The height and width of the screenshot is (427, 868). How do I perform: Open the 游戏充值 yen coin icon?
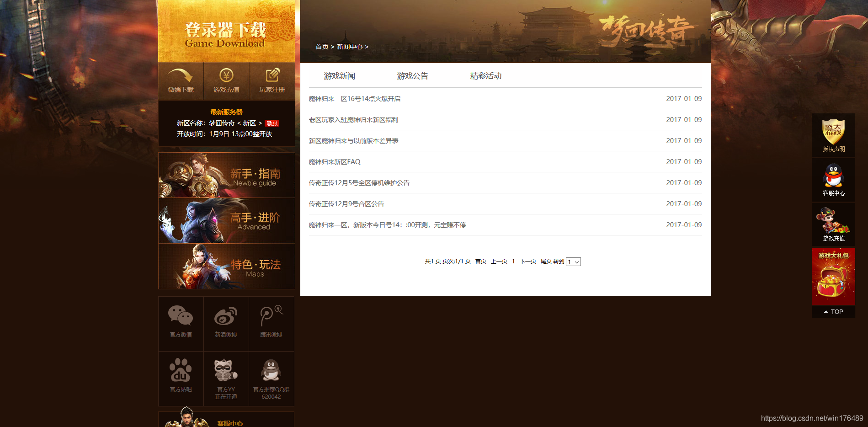point(226,81)
